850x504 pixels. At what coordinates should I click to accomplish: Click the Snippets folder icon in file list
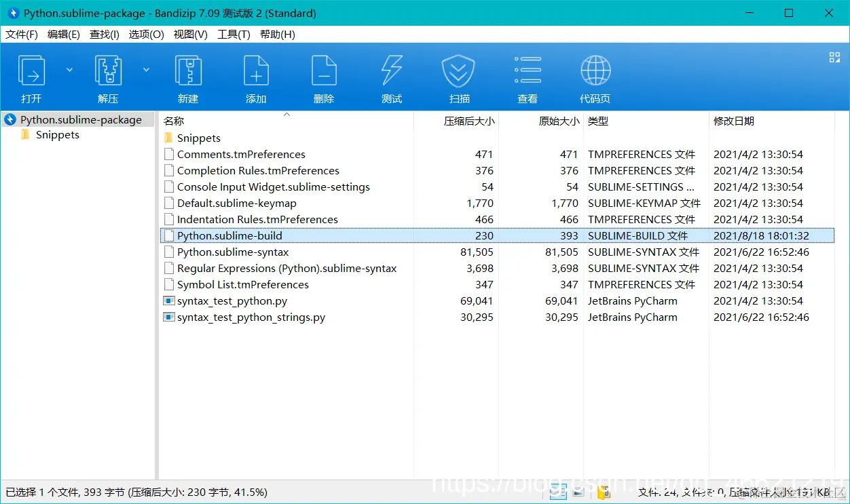[x=169, y=138]
